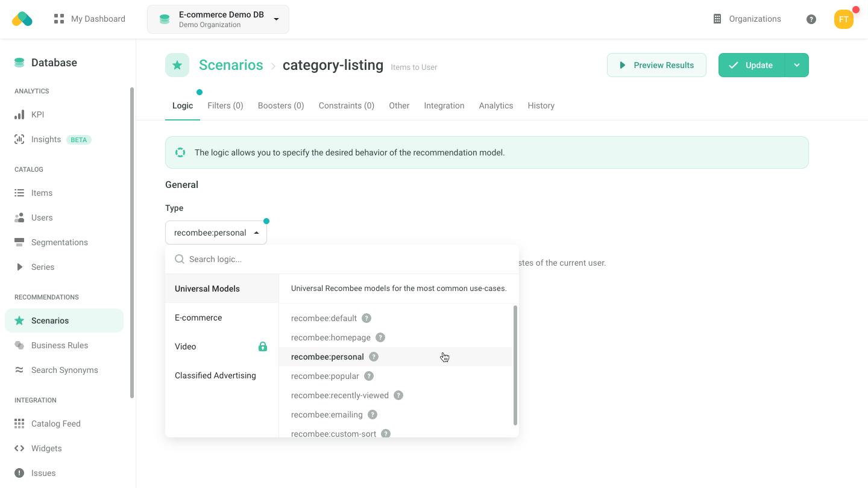Switch to the Filters (0) tab

[x=225, y=105]
